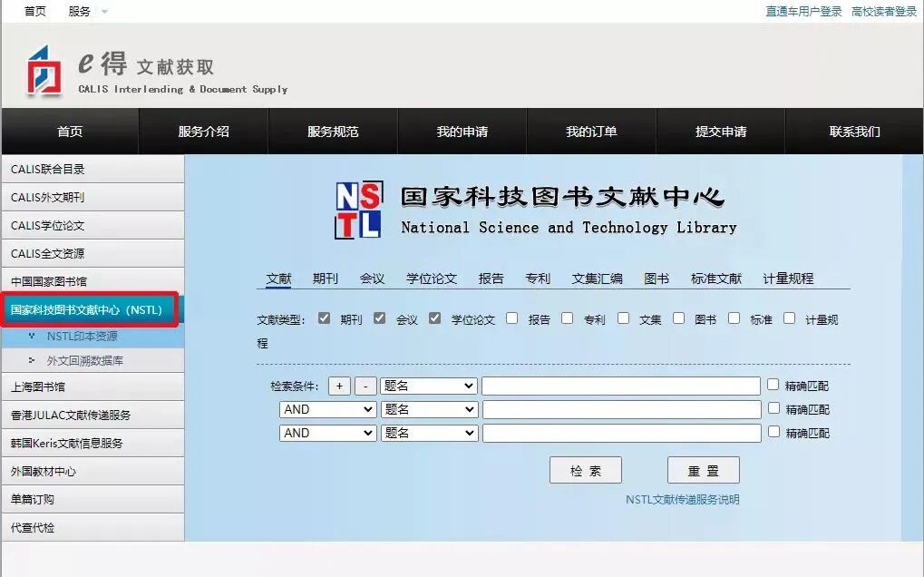The image size is (924, 577).
Task: Select CALIS学位论文 in the sidebar
Action: [93, 226]
